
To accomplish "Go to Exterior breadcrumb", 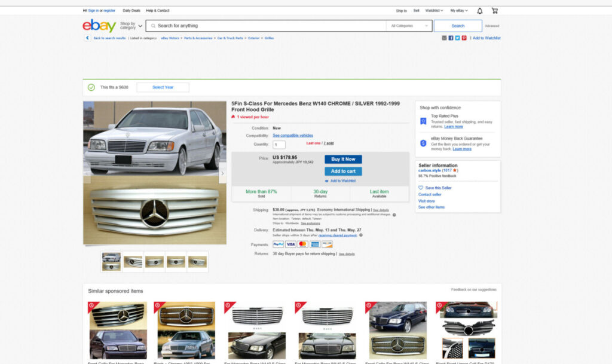I will 253,38.
